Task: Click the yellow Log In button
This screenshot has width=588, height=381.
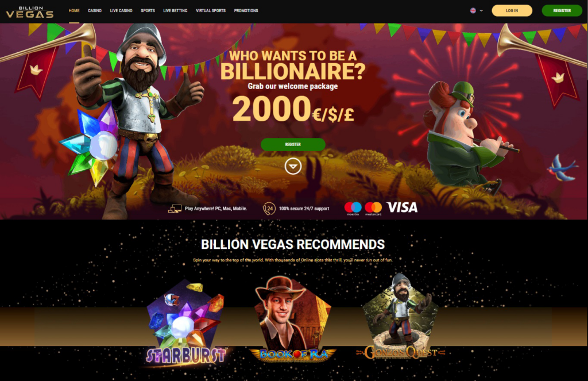Action: 512,10
